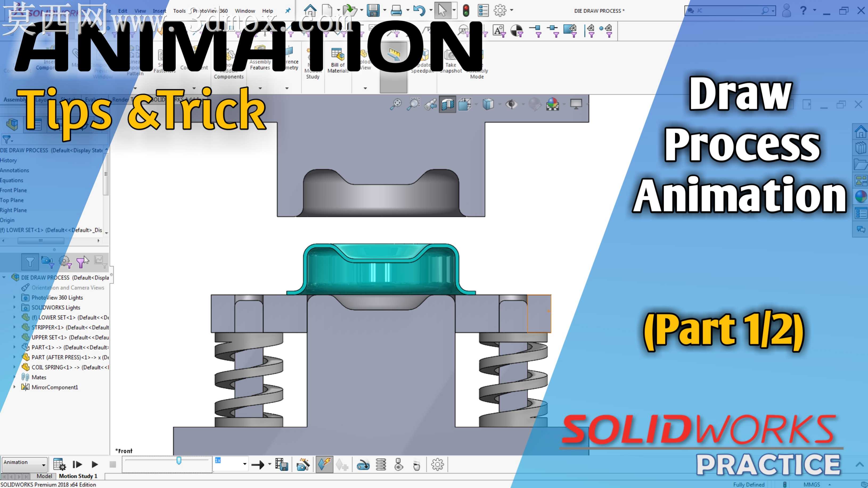Open Motion Study Properties gear
The image size is (868, 488).
click(x=437, y=464)
